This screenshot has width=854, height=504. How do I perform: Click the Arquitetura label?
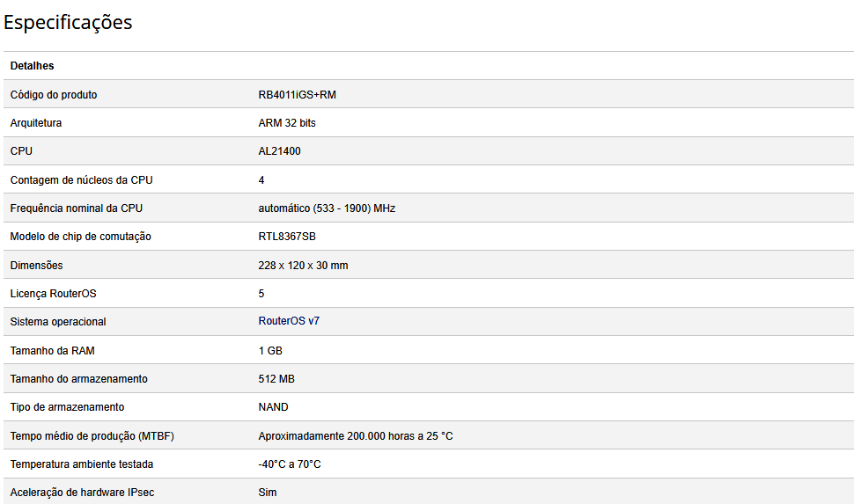tap(36, 123)
